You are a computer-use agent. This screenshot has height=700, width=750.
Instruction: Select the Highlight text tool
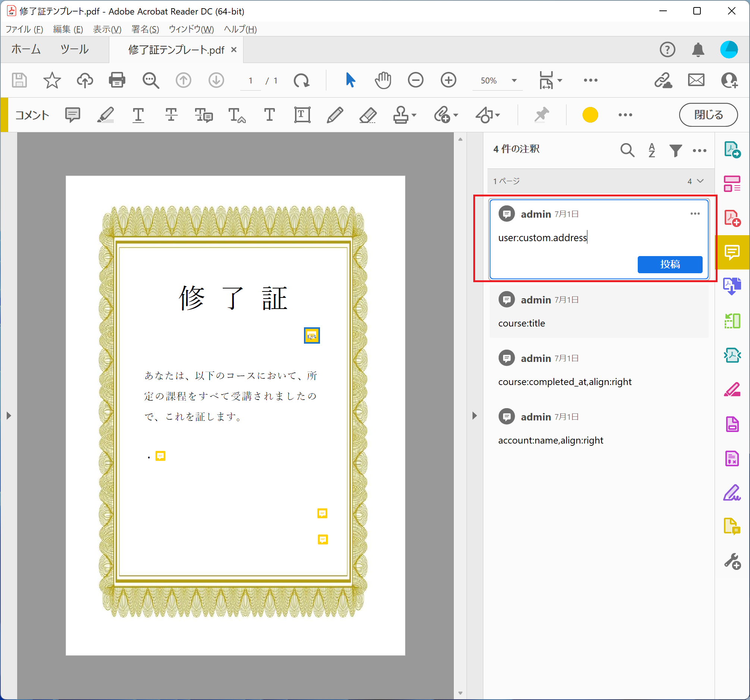click(106, 115)
